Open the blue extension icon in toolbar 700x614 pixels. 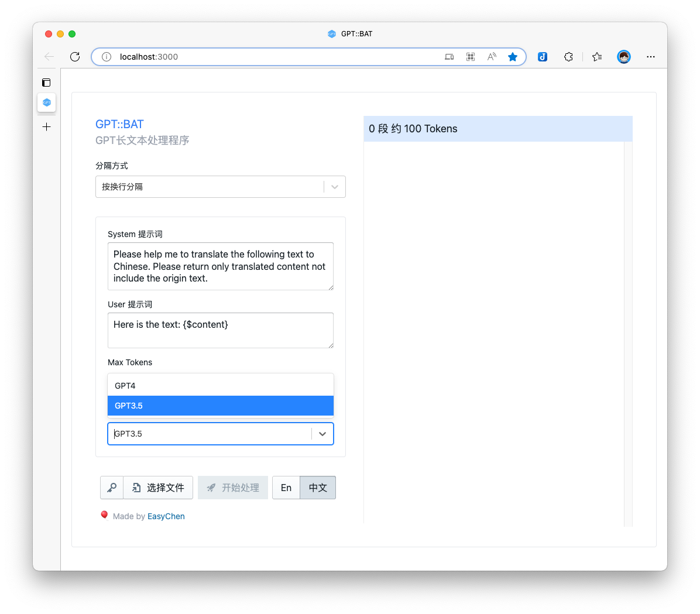point(543,57)
